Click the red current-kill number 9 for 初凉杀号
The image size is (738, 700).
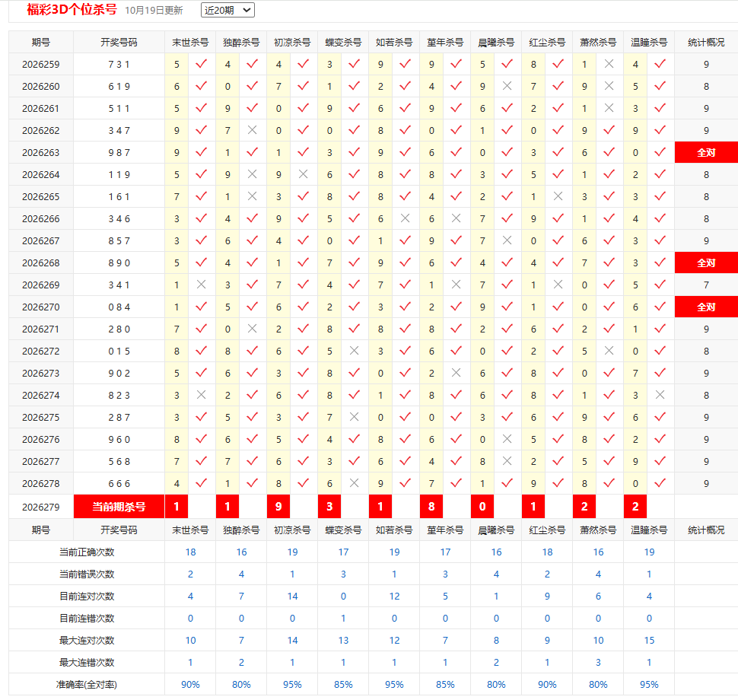(278, 507)
